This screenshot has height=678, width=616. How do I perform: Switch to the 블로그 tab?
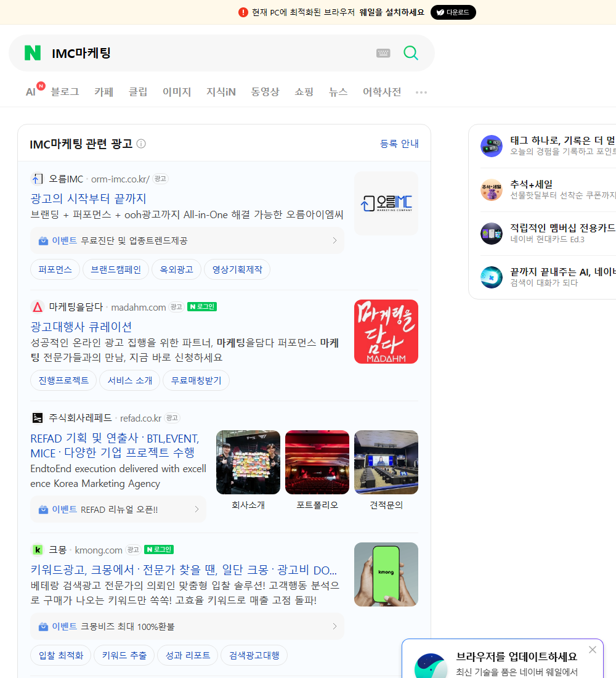tap(65, 92)
